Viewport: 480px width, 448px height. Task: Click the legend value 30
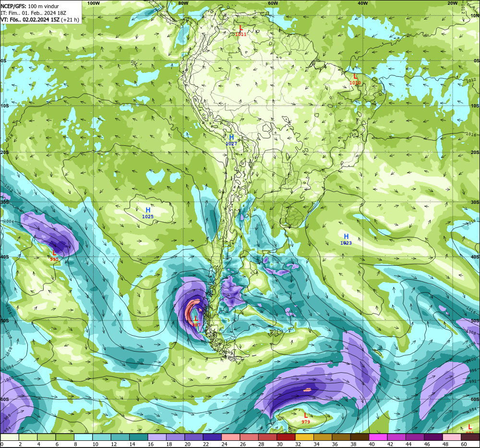(279, 444)
